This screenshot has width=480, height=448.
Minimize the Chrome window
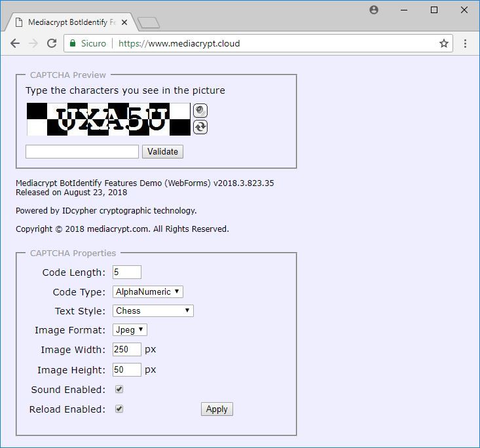click(404, 10)
